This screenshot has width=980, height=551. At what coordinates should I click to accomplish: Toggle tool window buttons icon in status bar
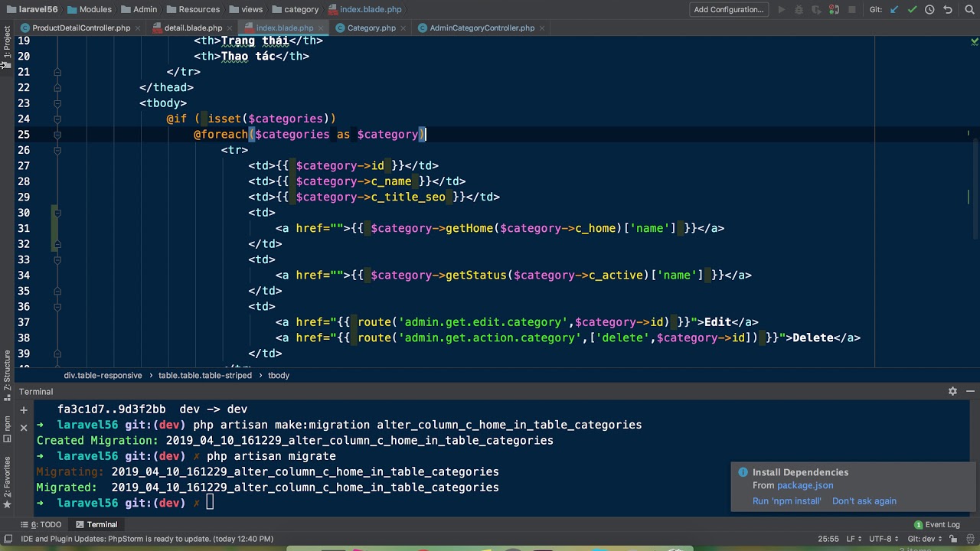[x=7, y=539]
